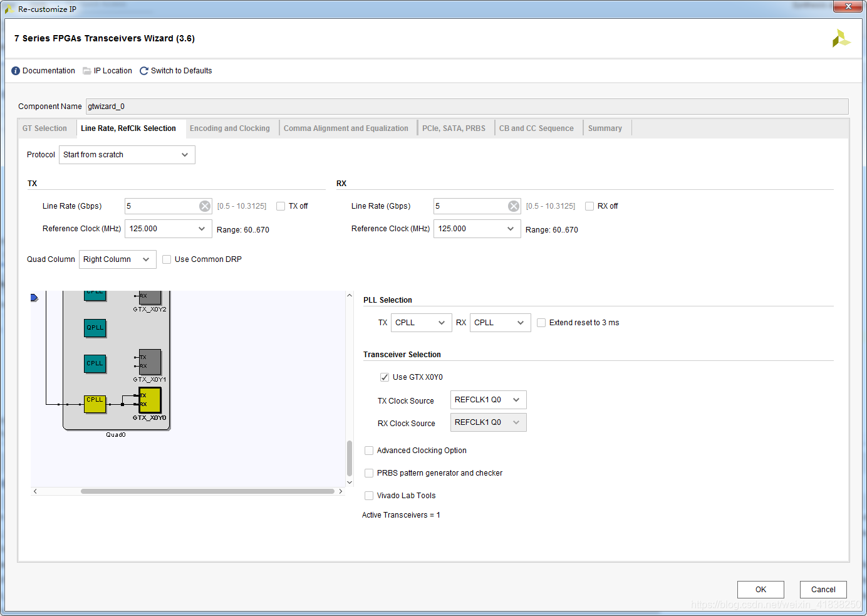Enable Extend reset to 3 ms
The height and width of the screenshot is (616, 867).
[541, 323]
